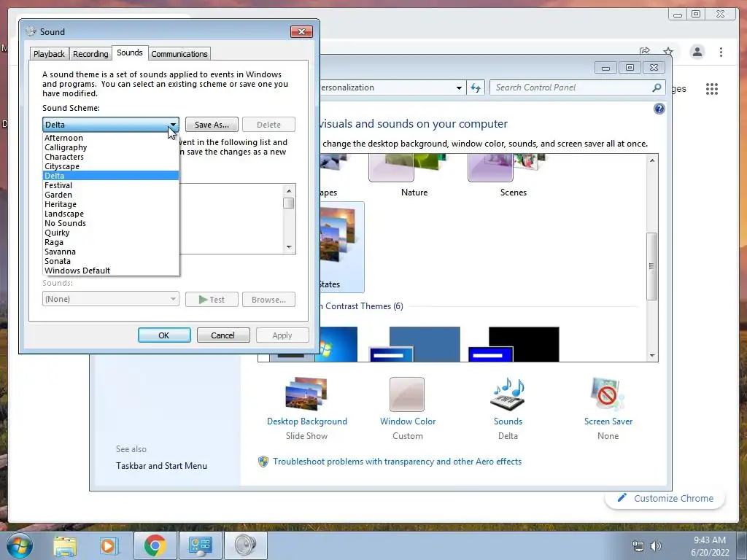Open the Windows Start button
The image size is (747, 560).
(x=19, y=545)
